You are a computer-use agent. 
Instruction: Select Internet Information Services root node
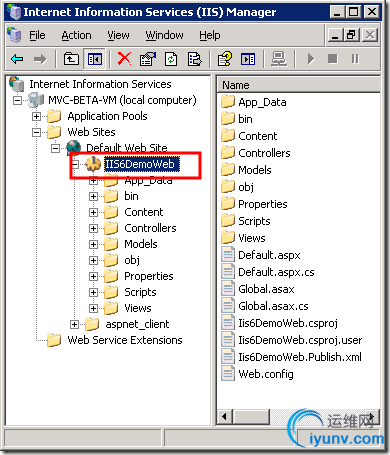coord(100,84)
